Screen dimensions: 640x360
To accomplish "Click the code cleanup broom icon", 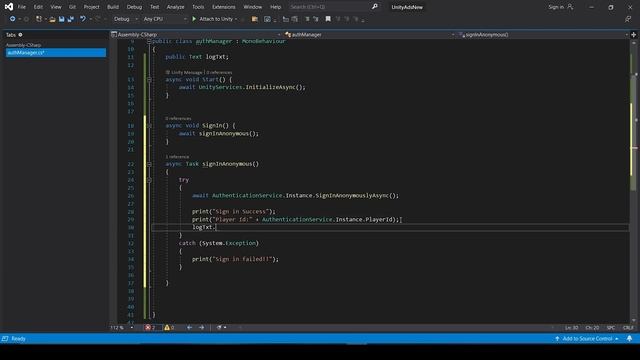I will [x=219, y=327].
